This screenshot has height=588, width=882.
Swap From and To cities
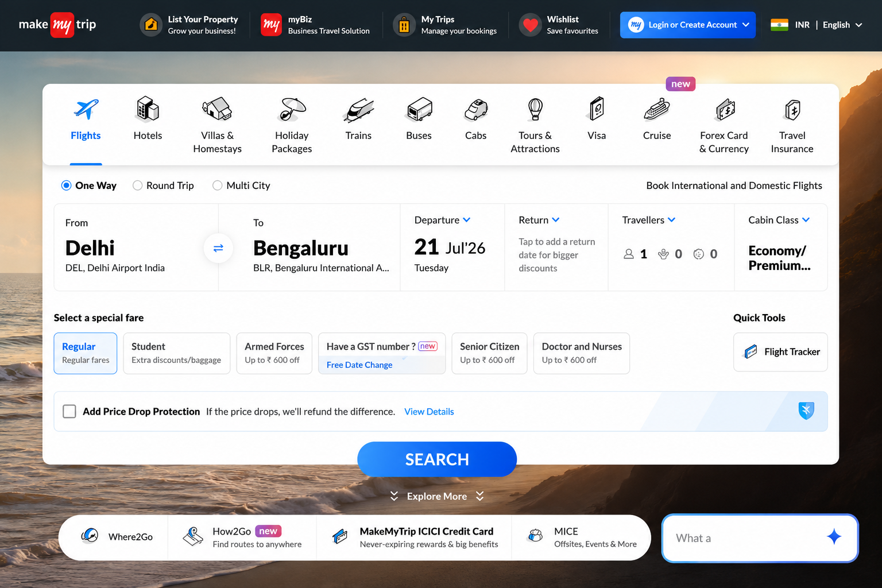pyautogui.click(x=218, y=248)
